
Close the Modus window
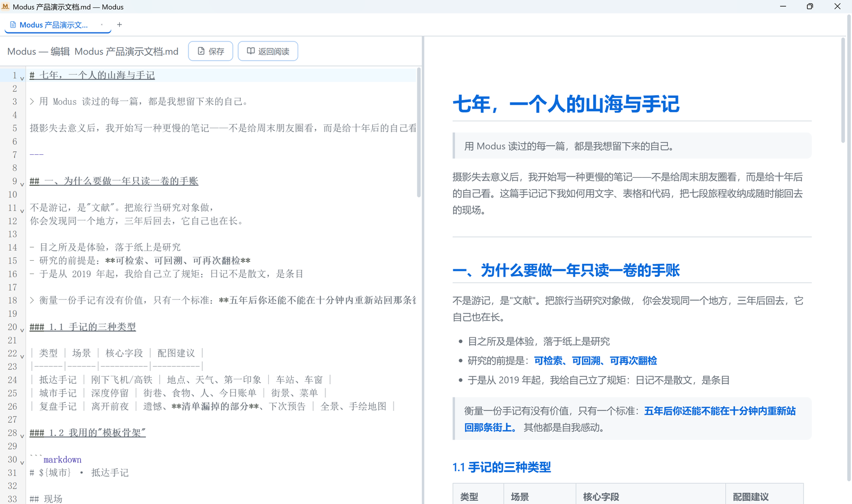coord(837,6)
